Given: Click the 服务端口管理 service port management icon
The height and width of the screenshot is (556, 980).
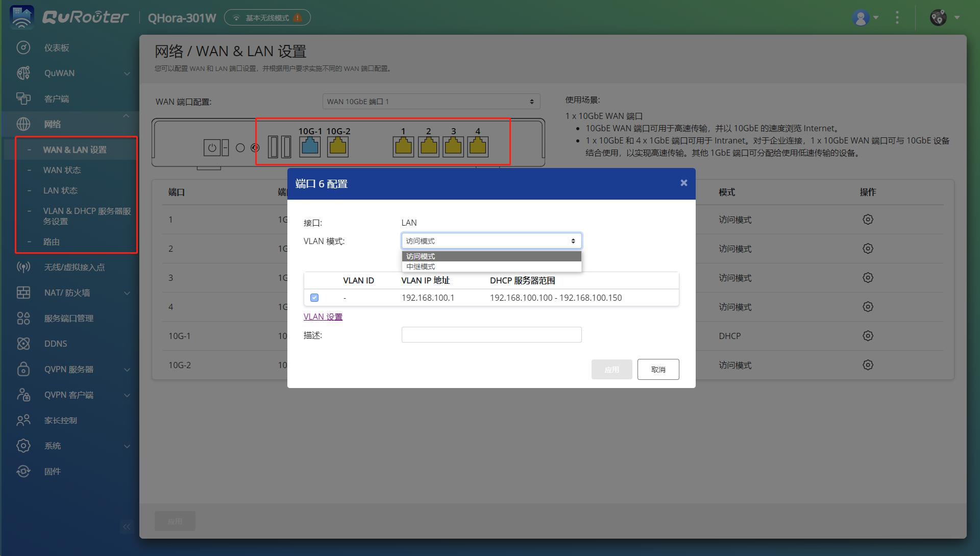Looking at the screenshot, I should point(23,318).
